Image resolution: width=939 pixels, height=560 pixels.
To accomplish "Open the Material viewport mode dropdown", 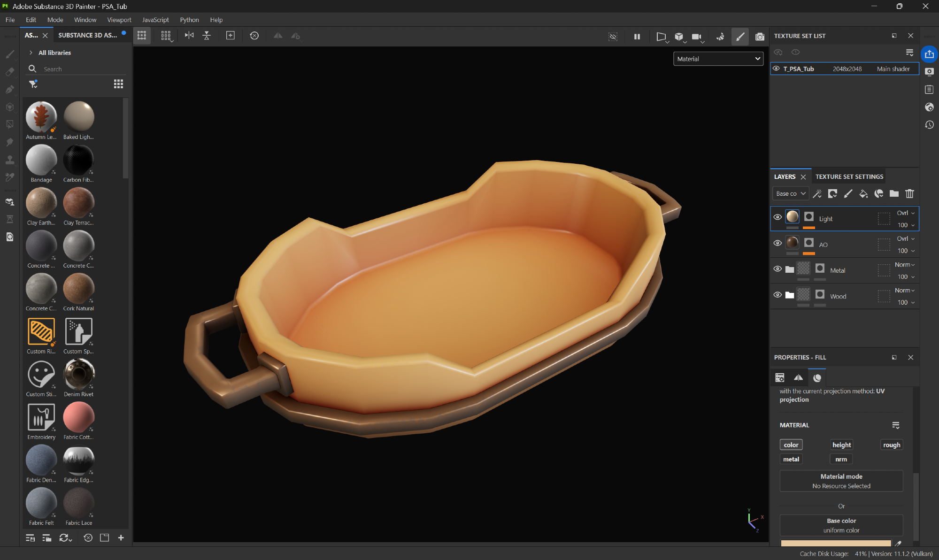I will click(x=718, y=59).
